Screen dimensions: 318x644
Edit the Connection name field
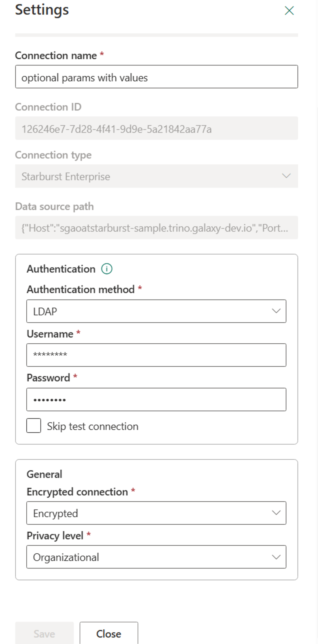point(156,77)
